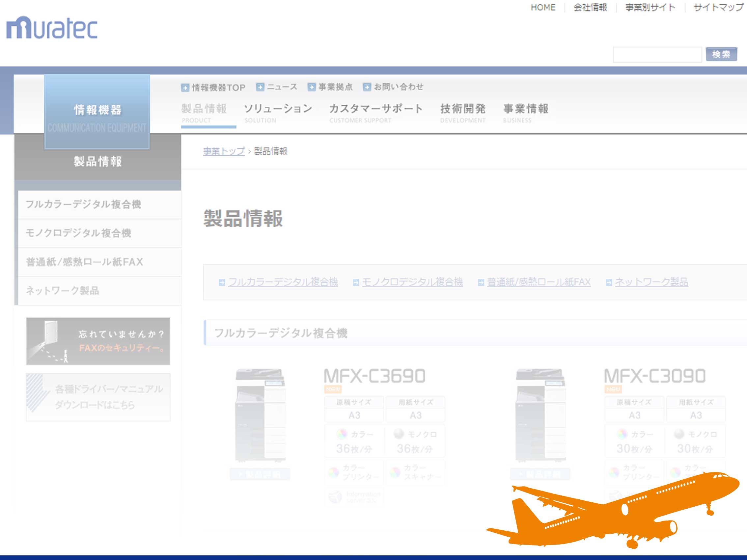Click arrow icon before ネットワーク製品 anchor
The image size is (747, 560).
pos(609,282)
